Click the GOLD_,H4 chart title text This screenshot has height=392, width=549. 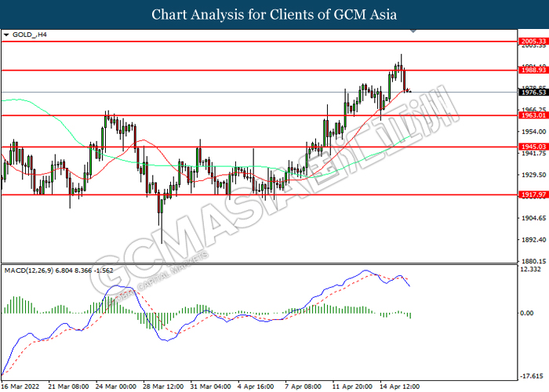coord(30,34)
